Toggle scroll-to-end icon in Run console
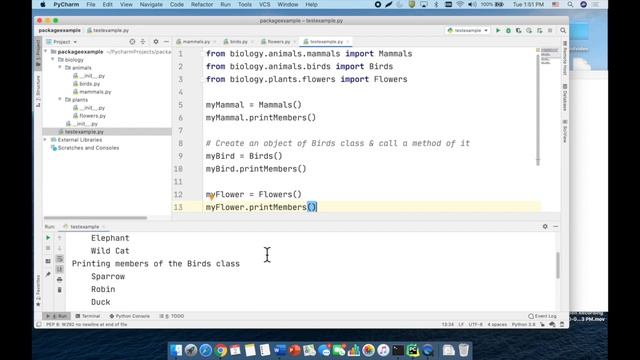Screen dimensions: 640x360 pyautogui.click(x=60, y=269)
